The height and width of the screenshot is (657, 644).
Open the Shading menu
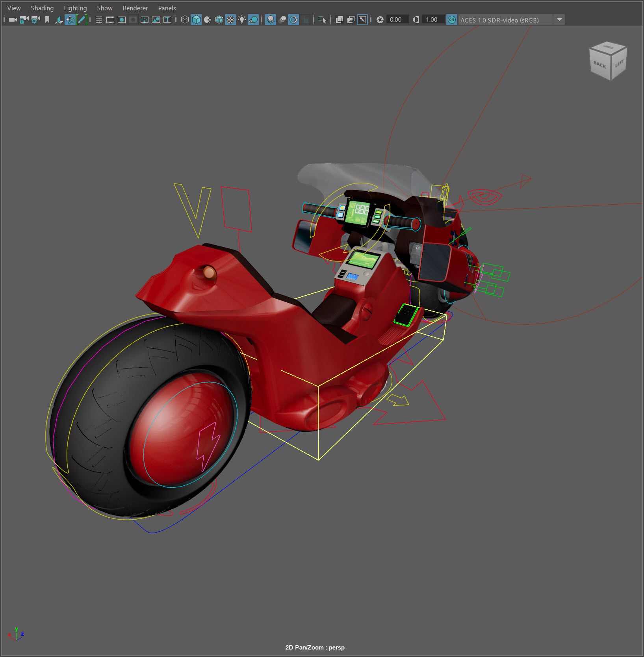[x=42, y=8]
